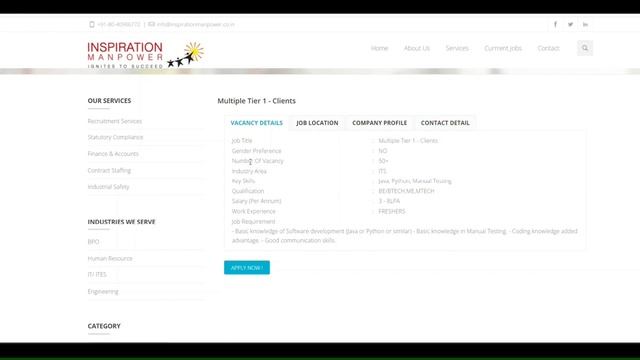Screen dimensions: 640x360
Task: Open Contact menu item
Action: [549, 48]
